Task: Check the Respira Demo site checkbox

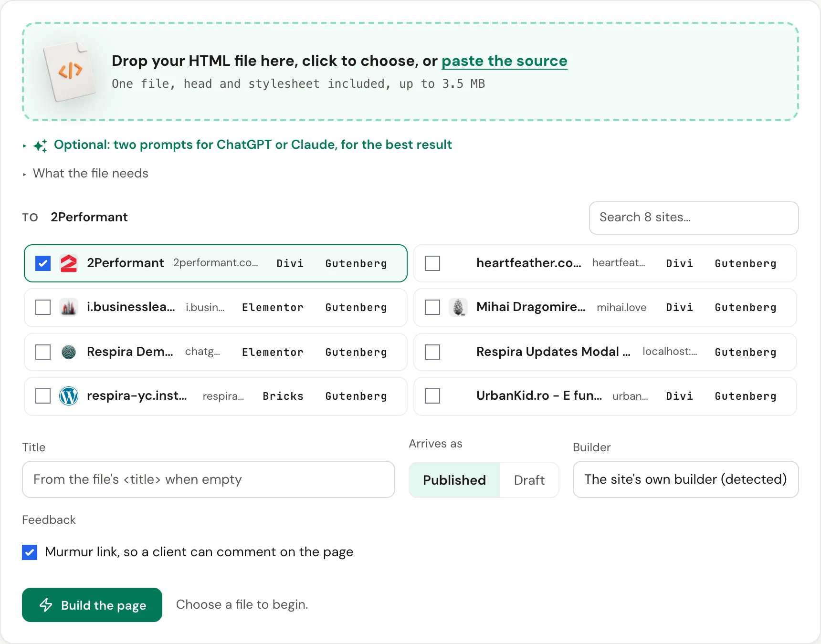Action: [x=43, y=352]
